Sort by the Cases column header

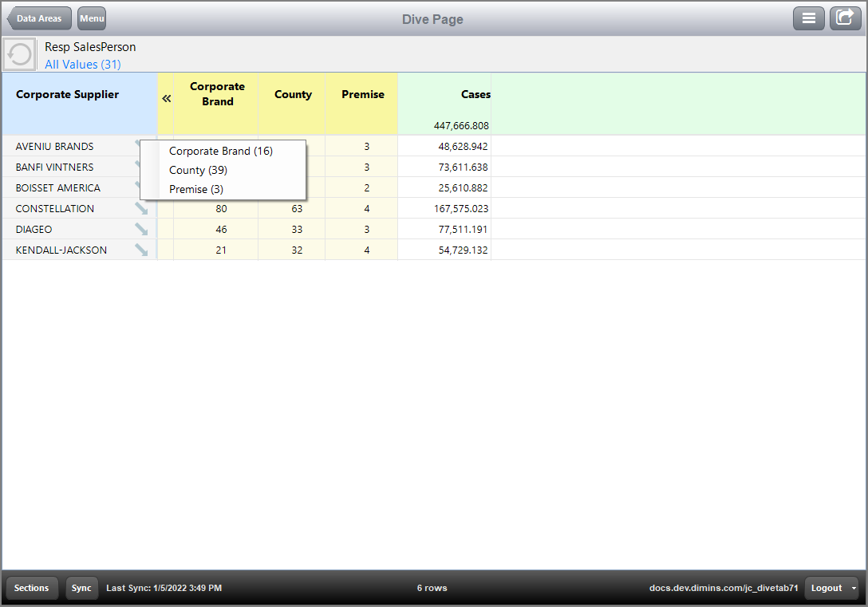point(475,94)
